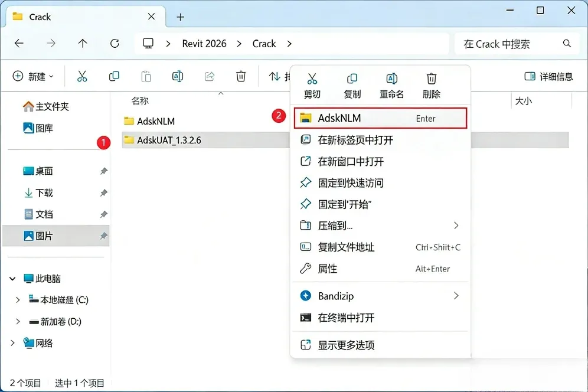Unpin 图片 via its pin icon
Screen dimensions: 588x392
[104, 236]
